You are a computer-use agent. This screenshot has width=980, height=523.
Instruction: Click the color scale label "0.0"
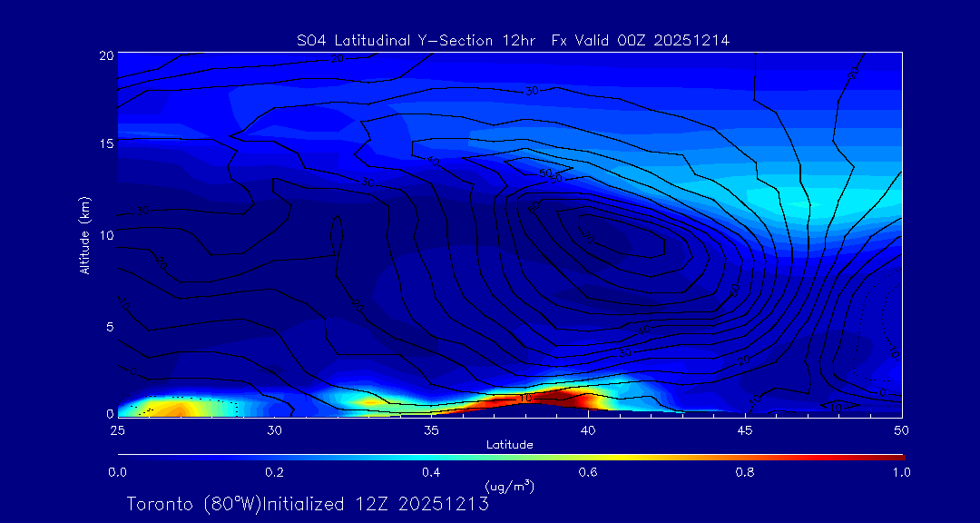[x=117, y=472]
